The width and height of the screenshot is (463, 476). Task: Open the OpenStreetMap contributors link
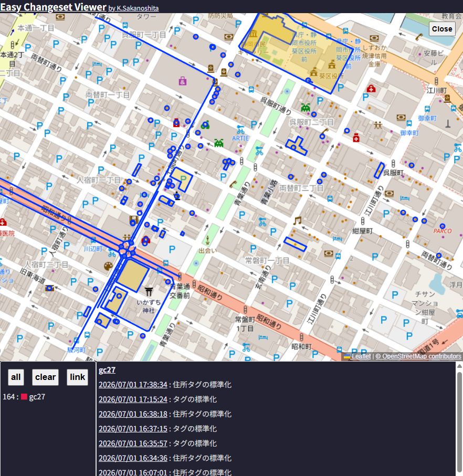point(418,356)
